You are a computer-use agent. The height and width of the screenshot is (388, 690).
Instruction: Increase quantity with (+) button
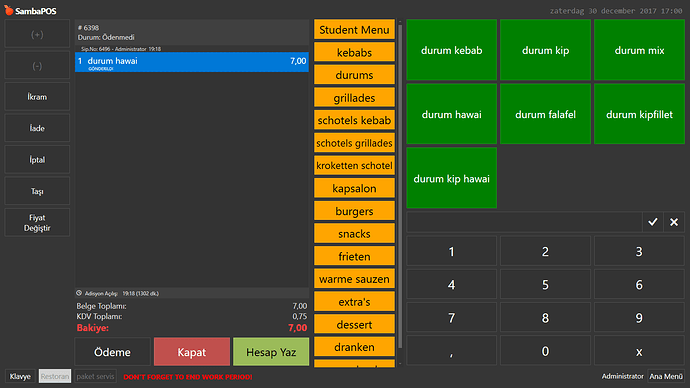click(x=37, y=34)
